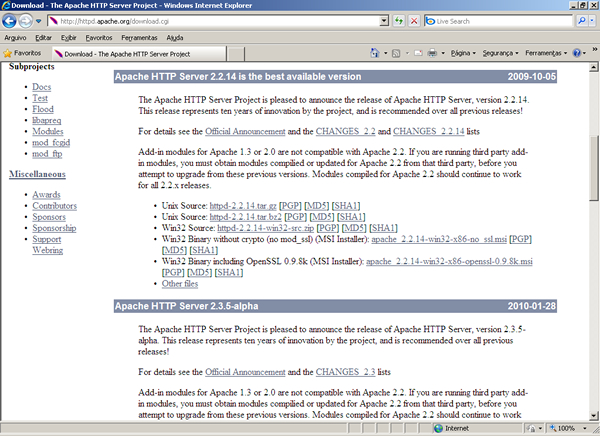
Task: Open the Contributors link
Action: 55,206
